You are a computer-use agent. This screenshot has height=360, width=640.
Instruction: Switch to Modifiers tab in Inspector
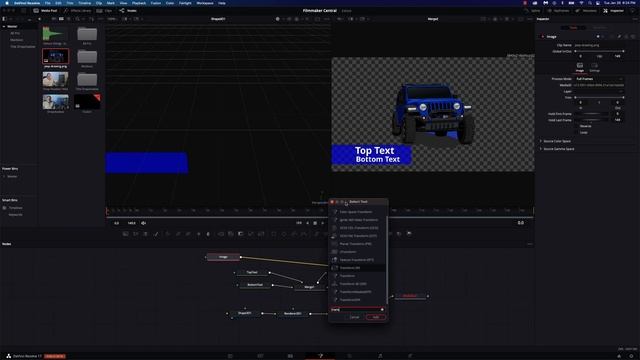click(600, 28)
